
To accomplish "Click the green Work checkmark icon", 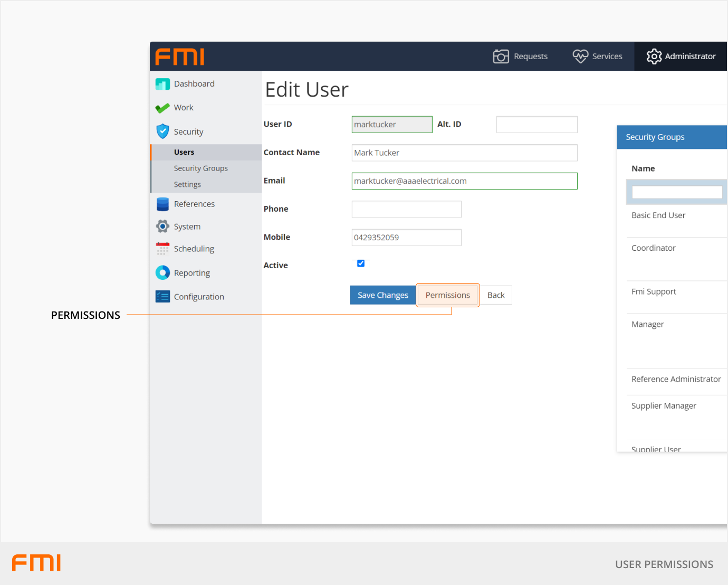I will pyautogui.click(x=162, y=108).
